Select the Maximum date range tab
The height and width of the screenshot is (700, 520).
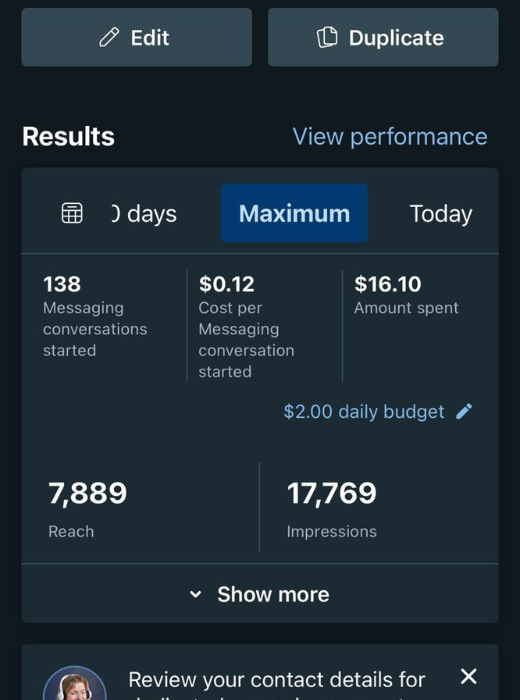[294, 213]
